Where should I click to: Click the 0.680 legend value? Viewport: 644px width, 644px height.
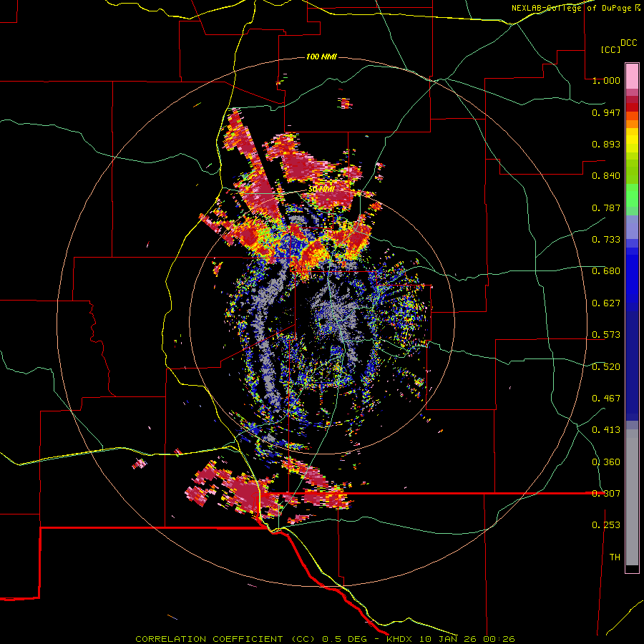(x=606, y=271)
